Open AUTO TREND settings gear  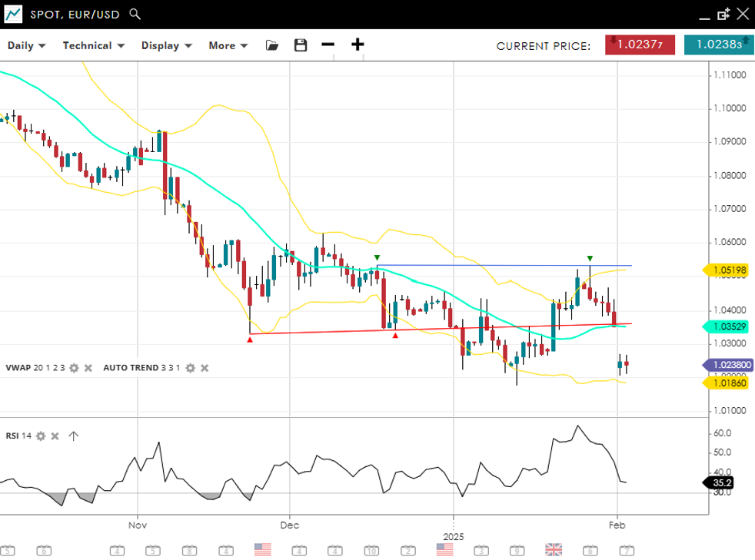tap(190, 368)
